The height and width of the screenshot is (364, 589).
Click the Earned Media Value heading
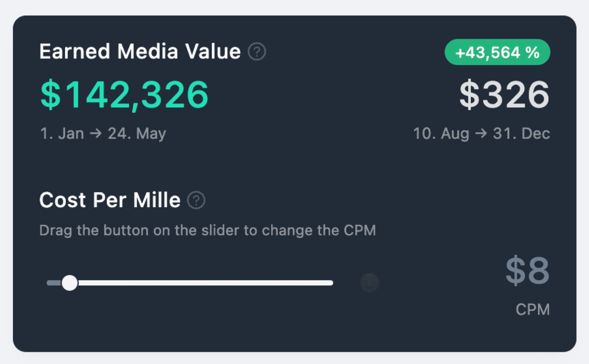(140, 52)
